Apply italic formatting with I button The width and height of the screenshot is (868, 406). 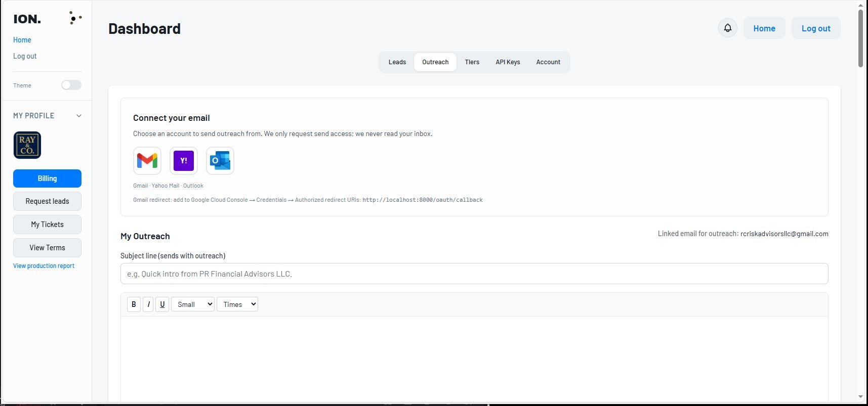pos(148,304)
